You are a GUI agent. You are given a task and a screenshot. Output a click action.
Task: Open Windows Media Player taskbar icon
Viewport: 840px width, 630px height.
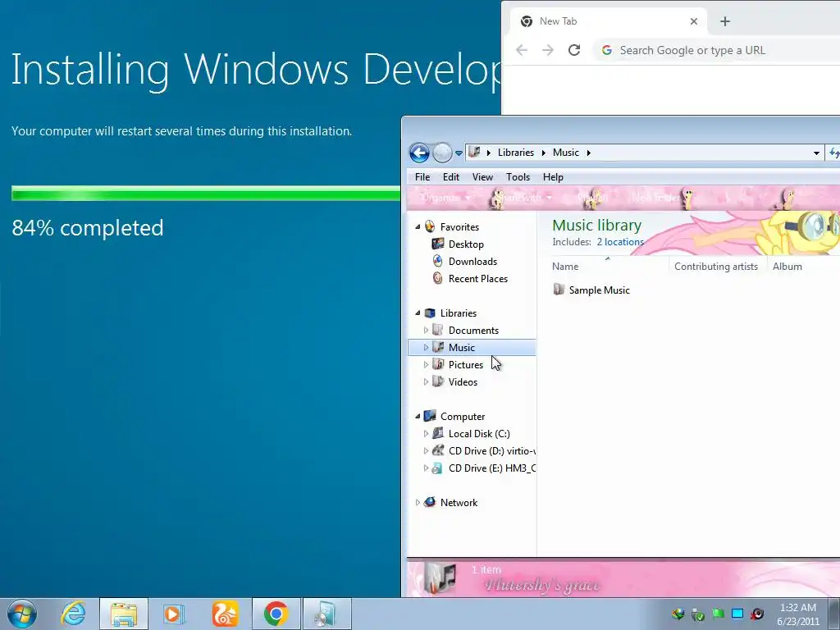pos(174,614)
